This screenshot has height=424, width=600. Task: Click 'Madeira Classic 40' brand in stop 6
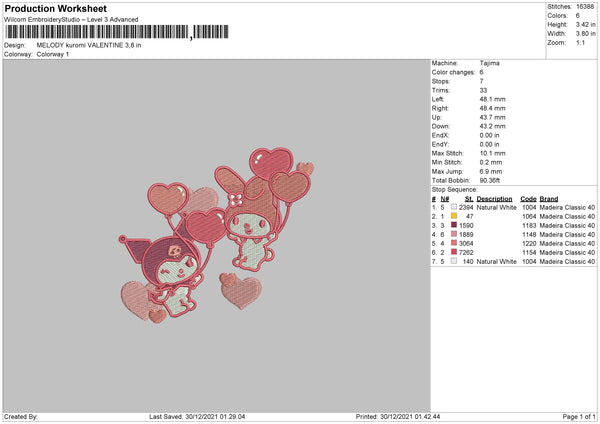[x=567, y=253]
